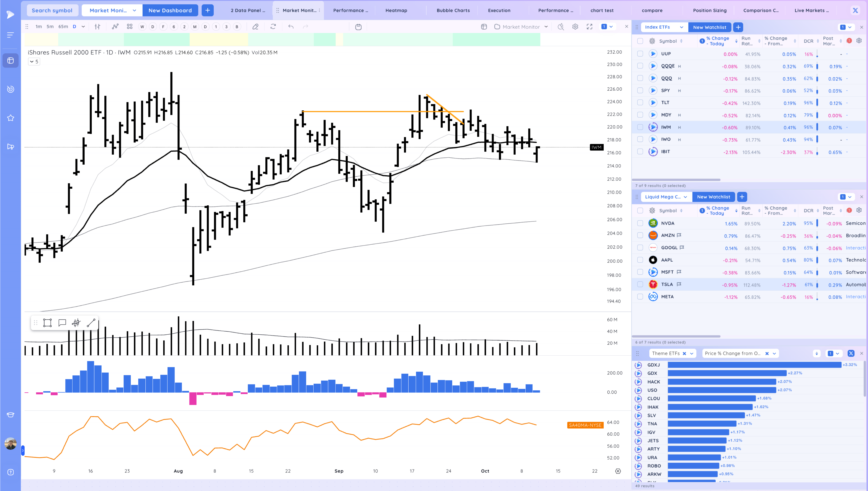This screenshot has height=491, width=868.
Task: Check the NVDA row checkbox
Action: coord(640,223)
